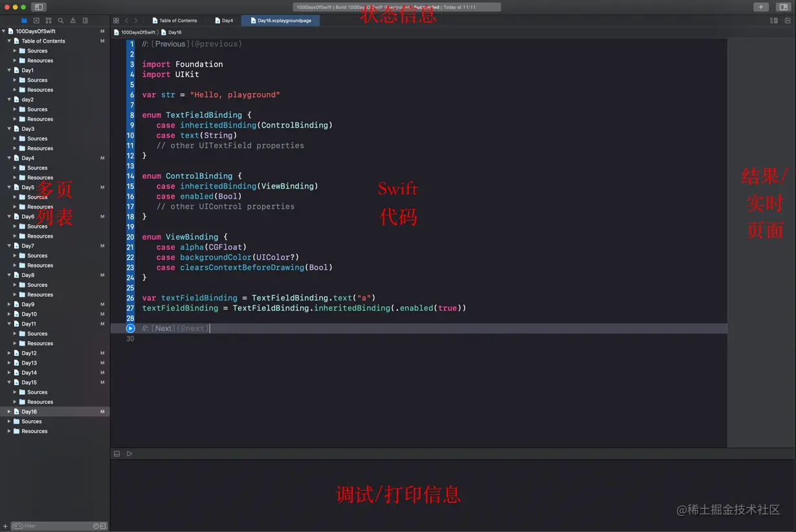
Task: Toggle recent files filter clock icon
Action: coord(96,526)
